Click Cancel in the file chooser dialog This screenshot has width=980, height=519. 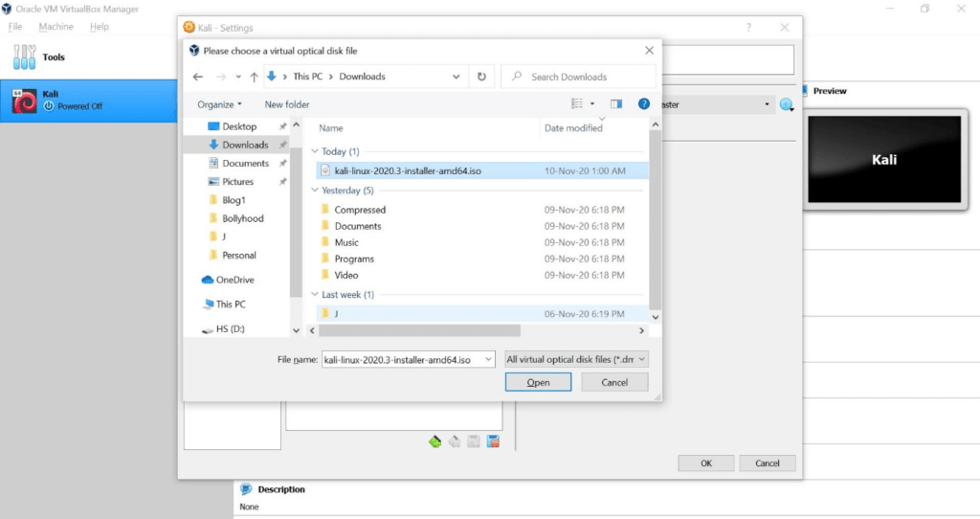tap(614, 382)
